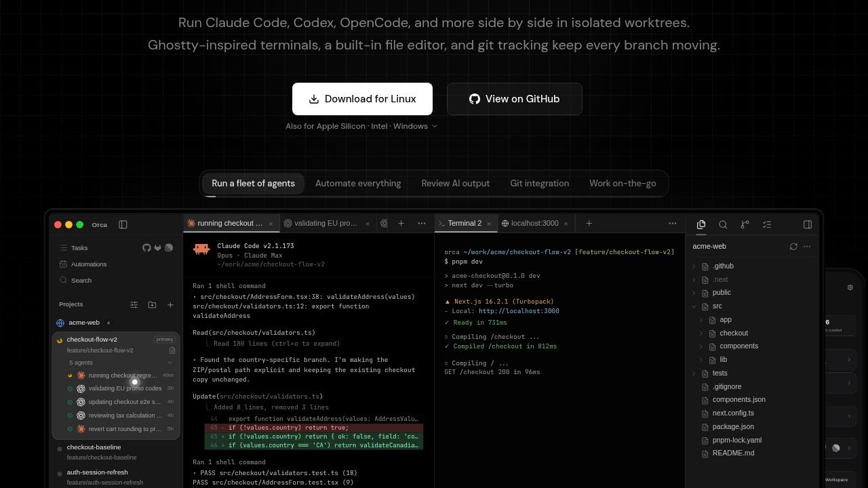Add a new tab in terminal pane
The image size is (868, 488).
pos(589,223)
